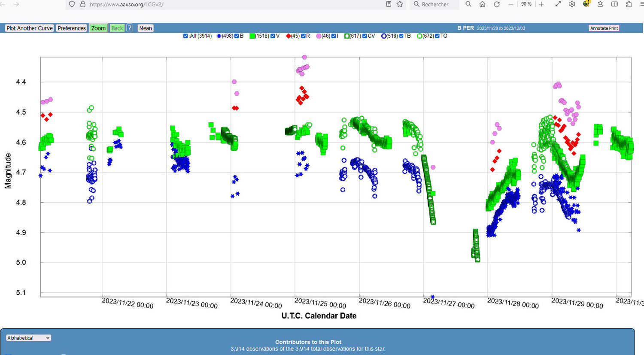The height and width of the screenshot is (355, 644).
Task: Toggle the TB band checkbox
Action: point(401,36)
